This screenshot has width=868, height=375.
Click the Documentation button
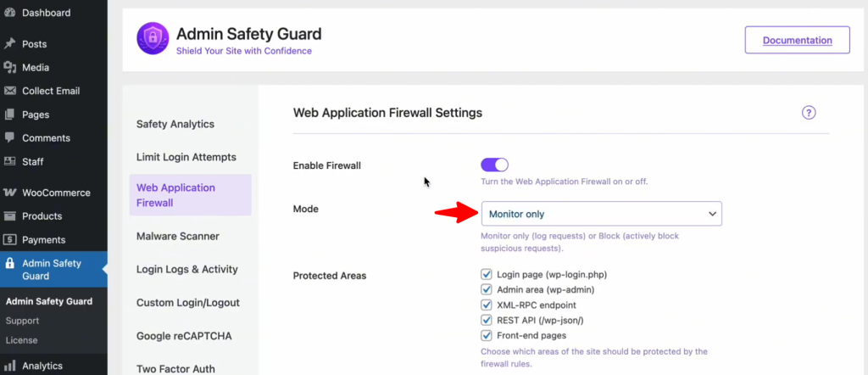797,40
